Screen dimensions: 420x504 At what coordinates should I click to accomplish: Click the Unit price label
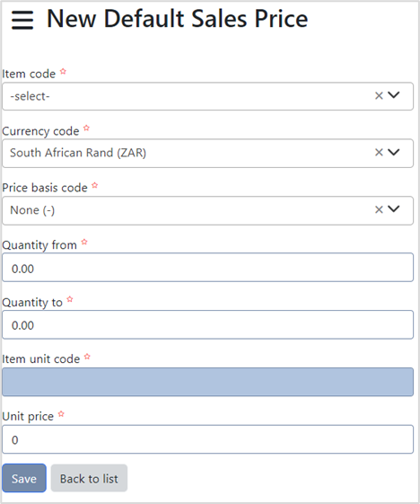(28, 416)
